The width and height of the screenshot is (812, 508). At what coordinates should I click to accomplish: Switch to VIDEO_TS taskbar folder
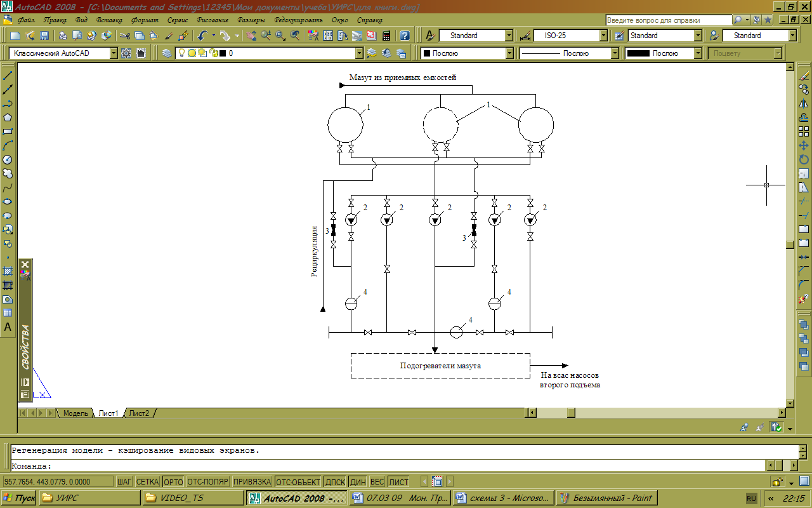[192, 498]
